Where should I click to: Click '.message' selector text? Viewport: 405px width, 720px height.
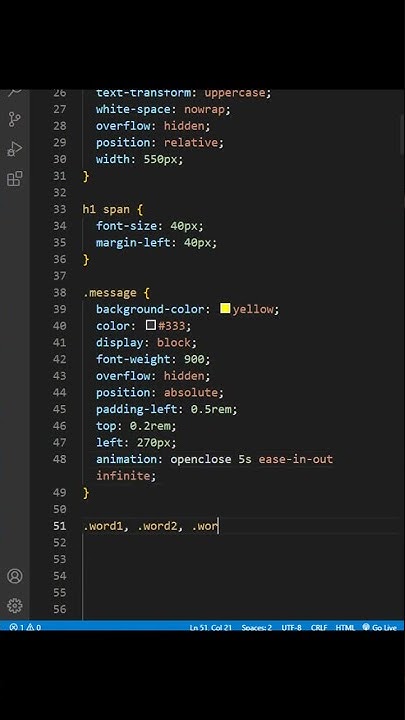coord(110,292)
